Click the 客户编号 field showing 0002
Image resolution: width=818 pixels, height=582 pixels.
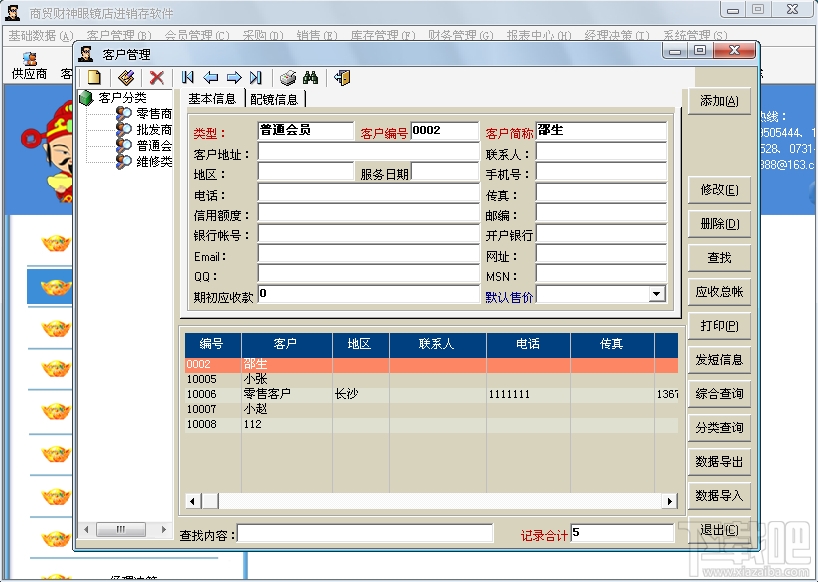click(x=444, y=131)
